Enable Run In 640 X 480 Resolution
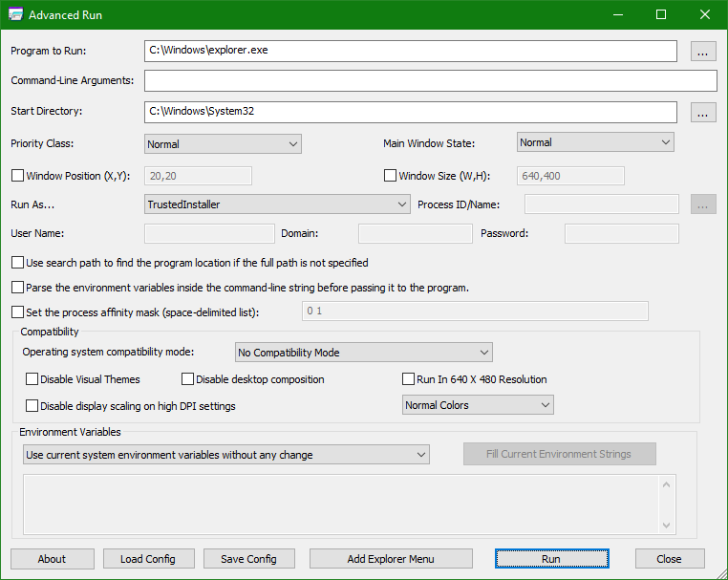 tap(408, 379)
